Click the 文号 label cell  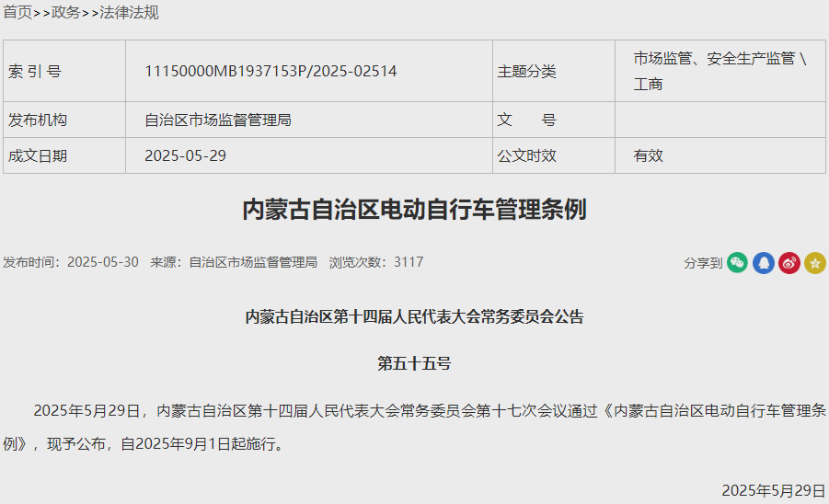(554, 120)
